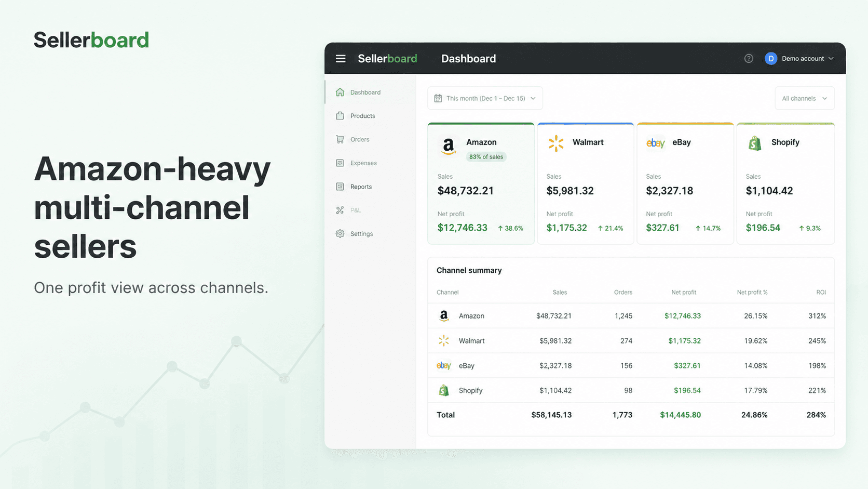Click the Shopify bag logo on card
This screenshot has height=489, width=868.
click(x=755, y=143)
